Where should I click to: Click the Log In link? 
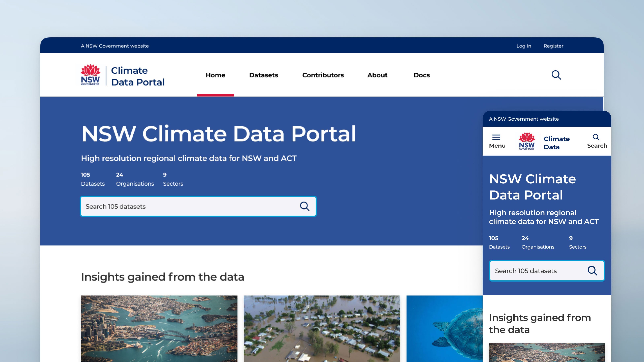point(524,46)
